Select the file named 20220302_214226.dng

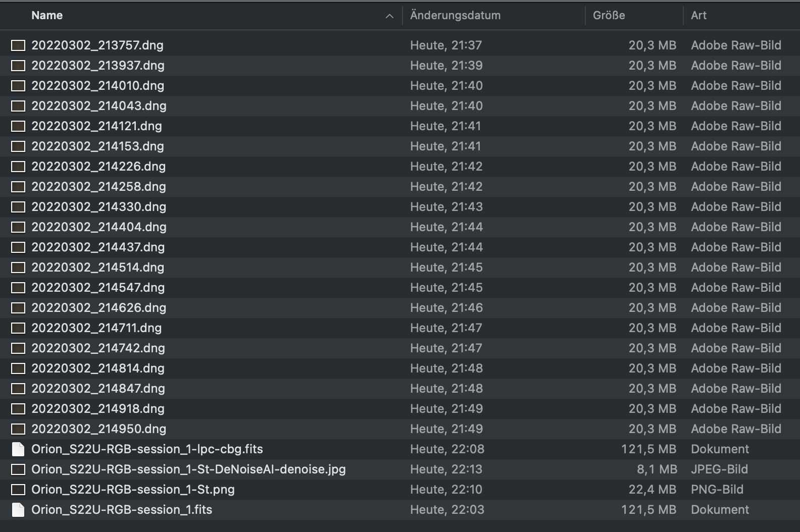click(98, 167)
